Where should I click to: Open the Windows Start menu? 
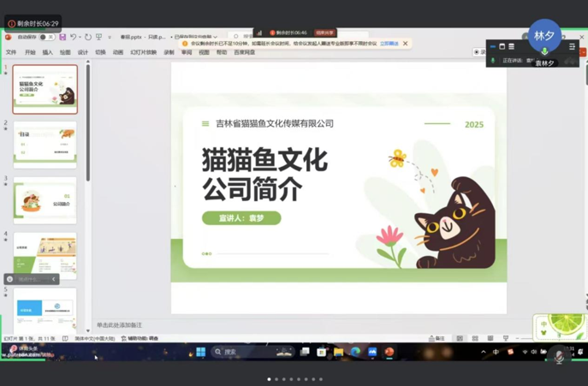(200, 352)
